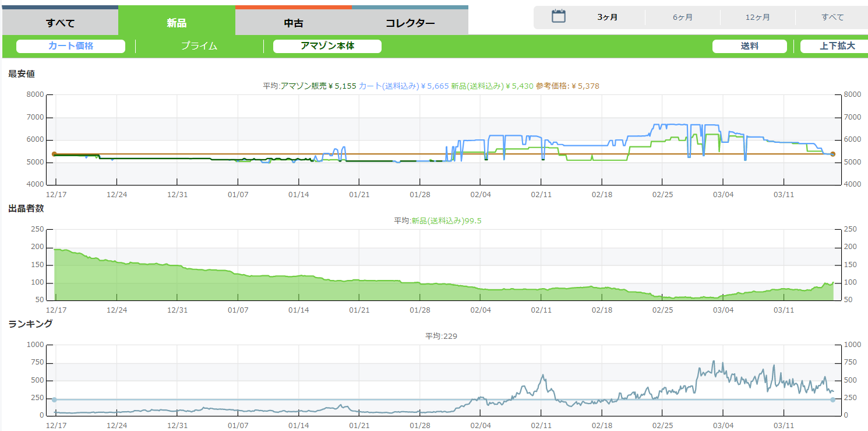This screenshot has width=868, height=431.
Task: Switch to the すべて condition tab
Action: [x=60, y=23]
